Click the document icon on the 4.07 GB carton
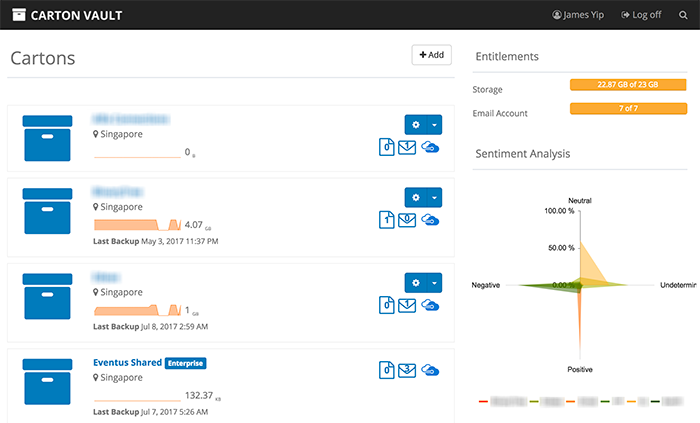 [x=387, y=219]
